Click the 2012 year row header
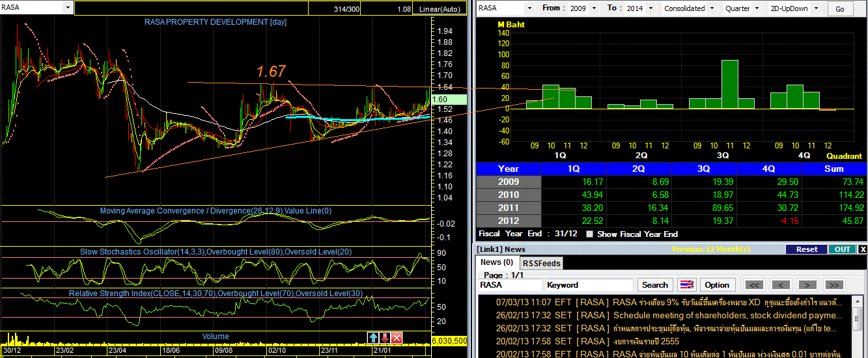 (x=509, y=221)
